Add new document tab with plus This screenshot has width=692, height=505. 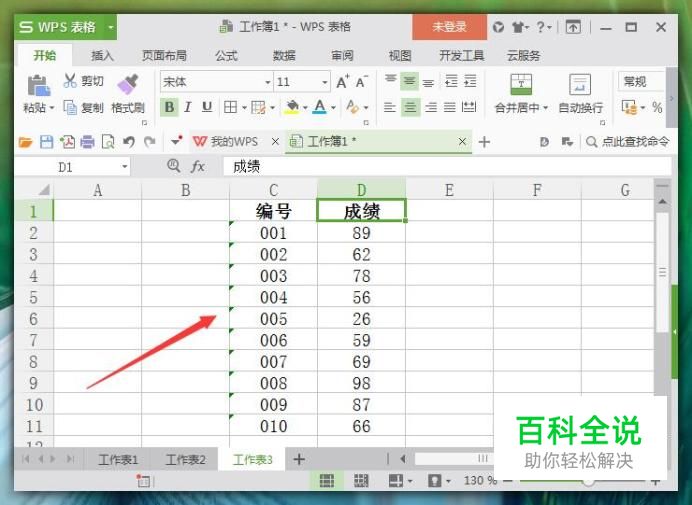(x=484, y=142)
